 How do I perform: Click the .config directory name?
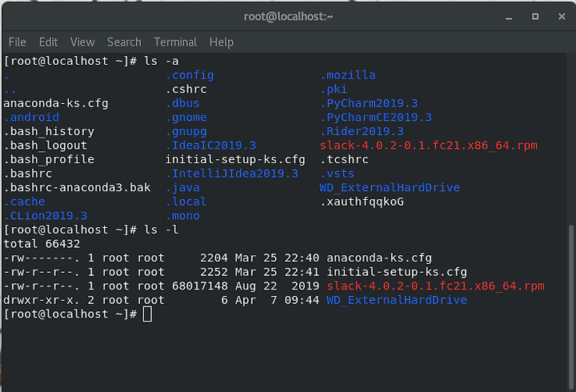coord(190,75)
